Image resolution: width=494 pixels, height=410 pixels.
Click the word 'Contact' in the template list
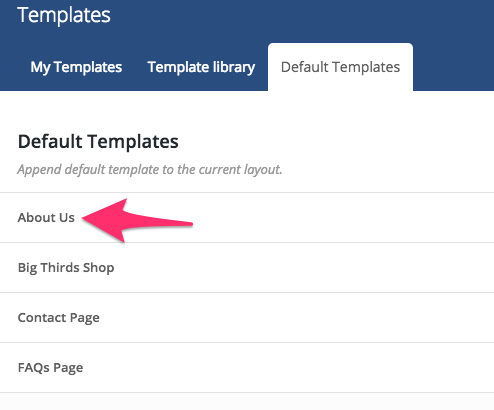(41, 318)
